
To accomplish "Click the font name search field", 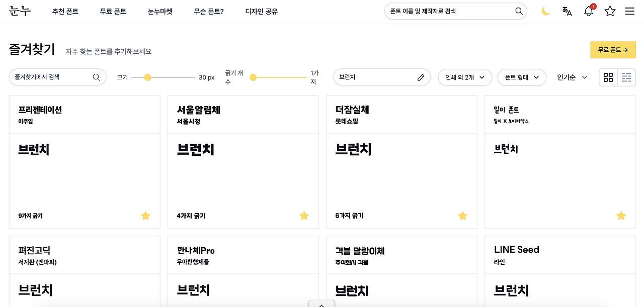I will [x=455, y=11].
